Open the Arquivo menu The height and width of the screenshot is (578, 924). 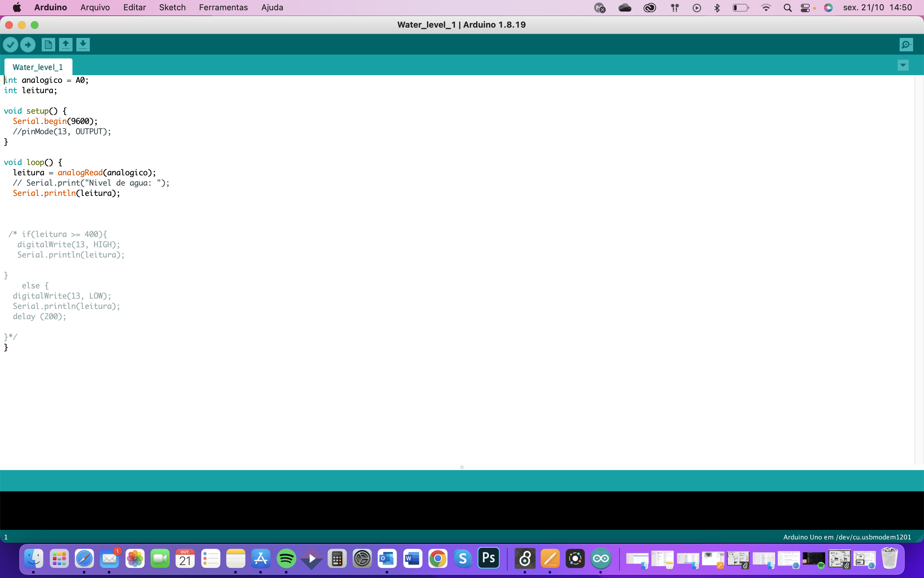(x=95, y=7)
